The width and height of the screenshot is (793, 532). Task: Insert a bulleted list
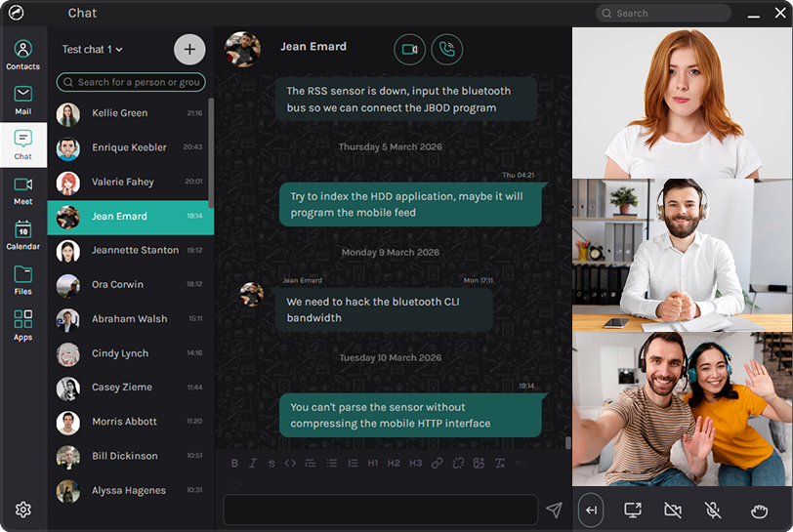click(x=332, y=463)
